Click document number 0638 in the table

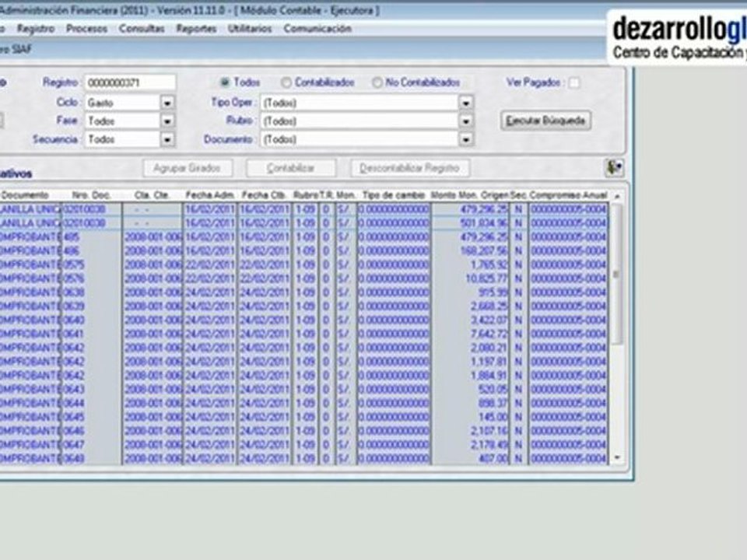[x=92, y=292]
